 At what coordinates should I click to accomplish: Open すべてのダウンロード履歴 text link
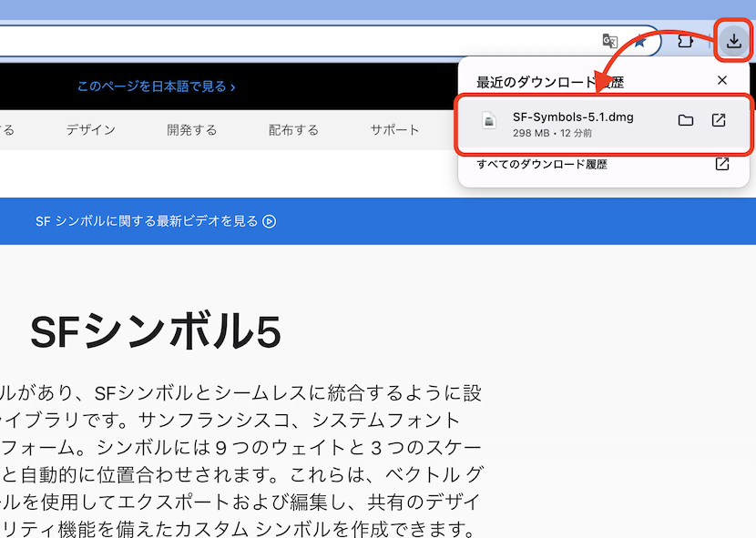pyautogui.click(x=542, y=165)
